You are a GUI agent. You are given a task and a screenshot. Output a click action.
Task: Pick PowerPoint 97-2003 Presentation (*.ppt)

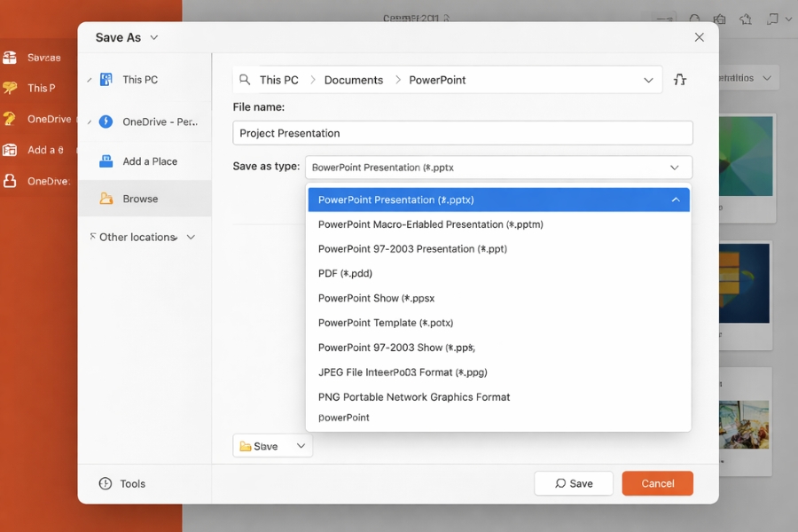pos(412,249)
